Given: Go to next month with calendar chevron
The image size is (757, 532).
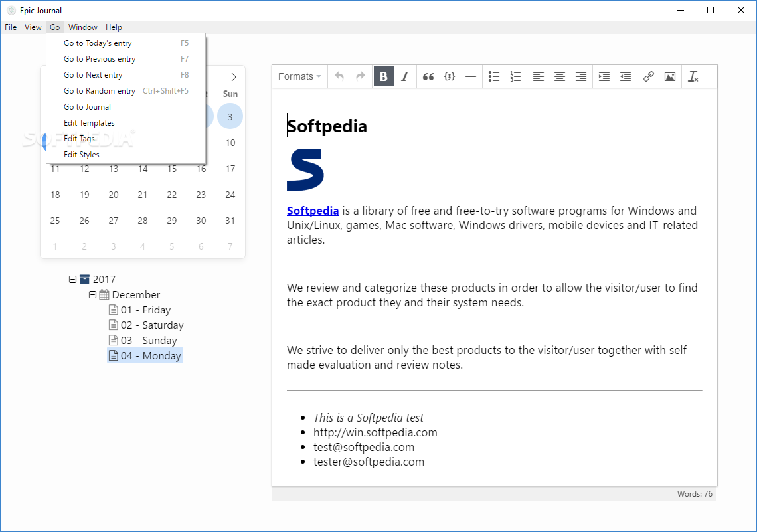Looking at the screenshot, I should click(234, 77).
